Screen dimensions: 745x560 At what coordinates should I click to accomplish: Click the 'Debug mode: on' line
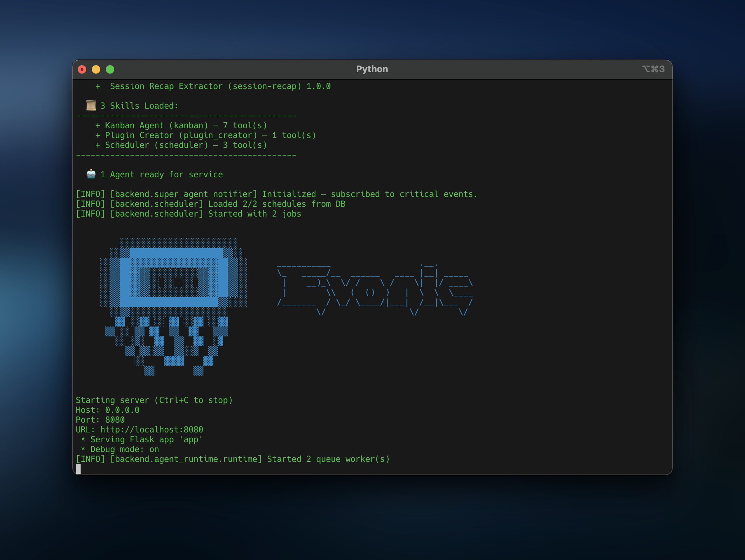[119, 449]
